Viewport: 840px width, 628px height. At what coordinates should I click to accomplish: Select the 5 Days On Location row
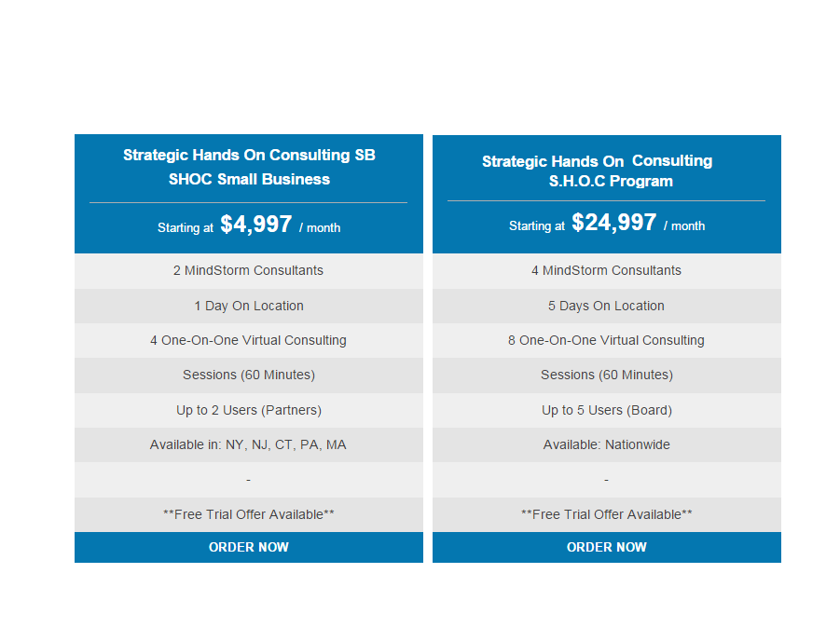(606, 306)
